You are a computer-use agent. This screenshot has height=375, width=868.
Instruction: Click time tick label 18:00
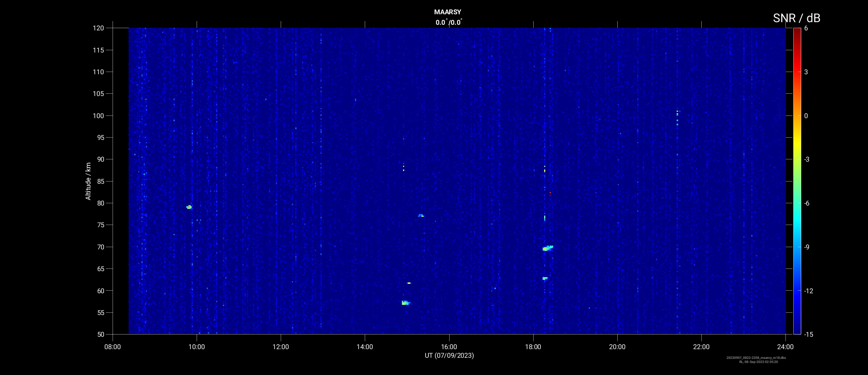533,347
